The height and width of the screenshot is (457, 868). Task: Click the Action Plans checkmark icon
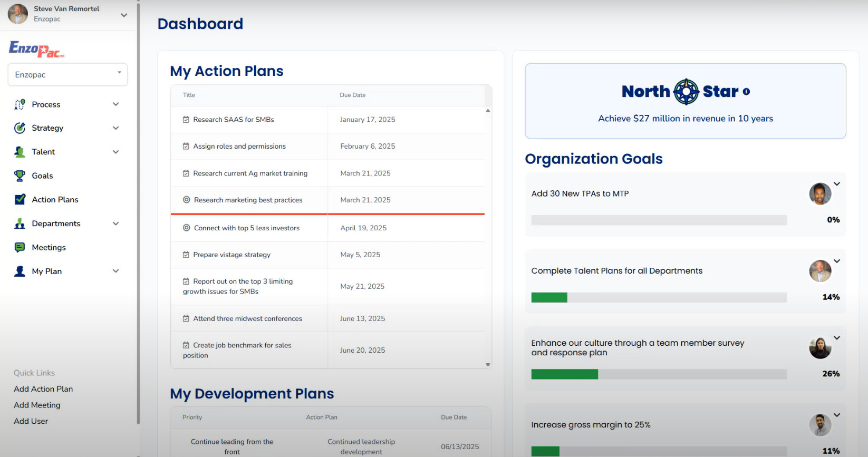click(20, 199)
